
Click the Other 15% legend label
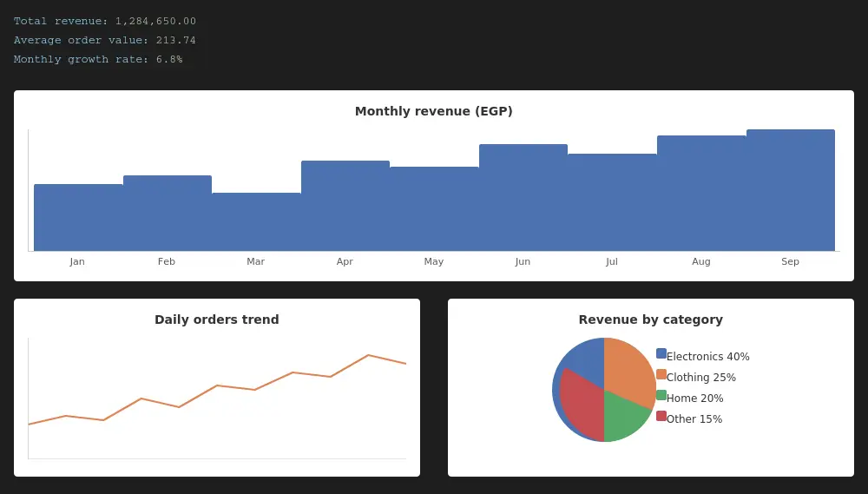tap(694, 419)
